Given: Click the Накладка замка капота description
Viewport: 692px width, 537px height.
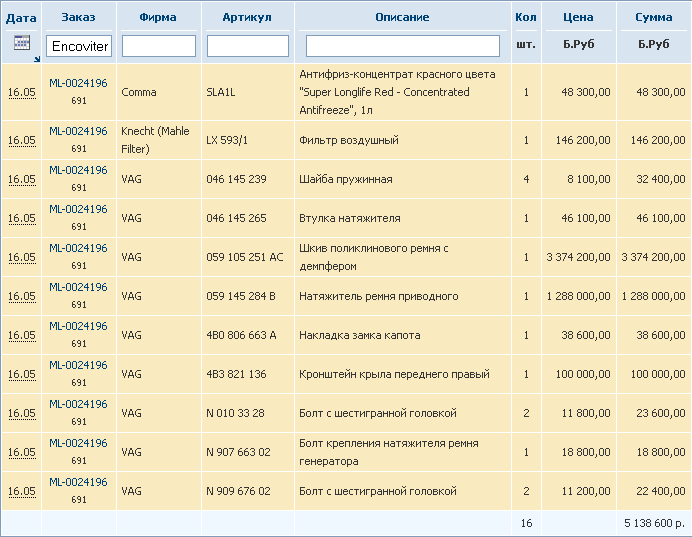Looking at the screenshot, I should (360, 335).
